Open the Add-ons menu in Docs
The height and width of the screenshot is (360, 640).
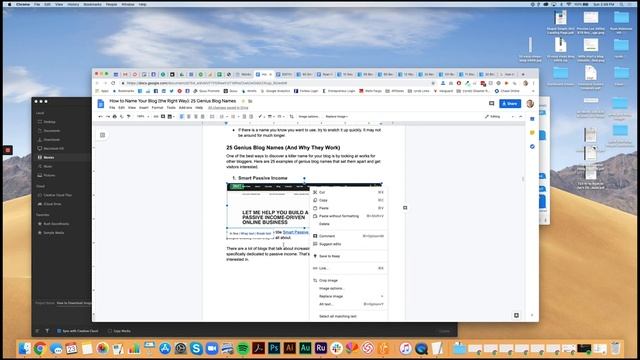[185, 108]
